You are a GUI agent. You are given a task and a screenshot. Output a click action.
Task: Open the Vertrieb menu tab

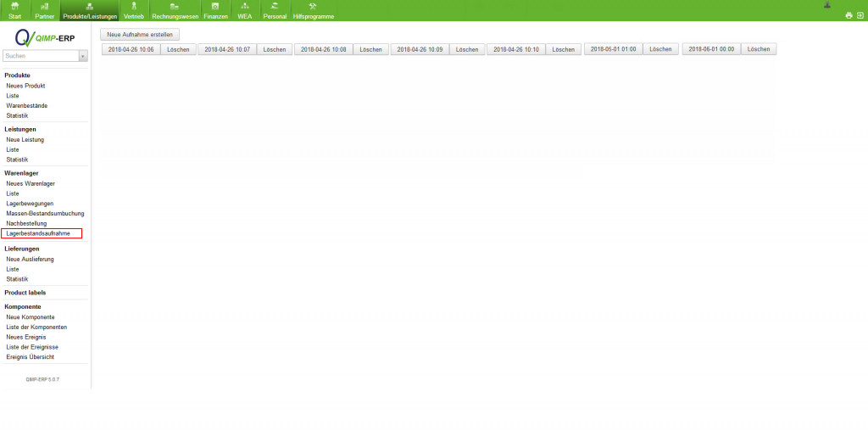click(133, 10)
